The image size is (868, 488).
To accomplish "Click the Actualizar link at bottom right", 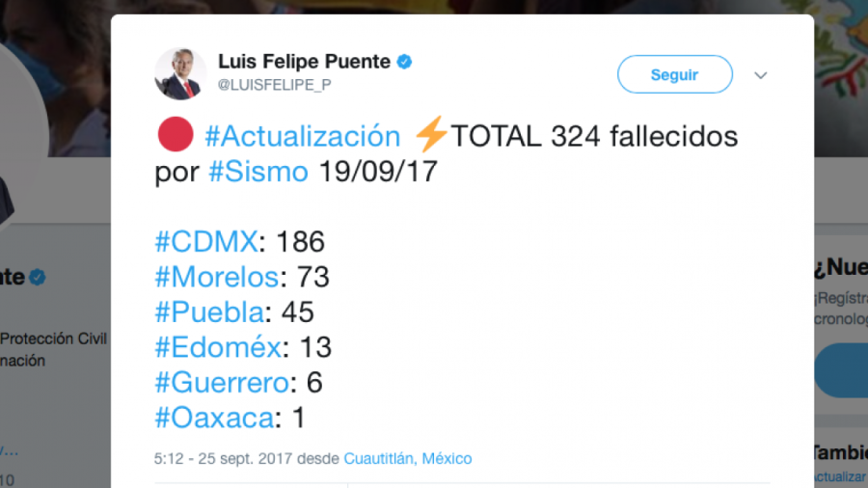I will pyautogui.click(x=839, y=476).
